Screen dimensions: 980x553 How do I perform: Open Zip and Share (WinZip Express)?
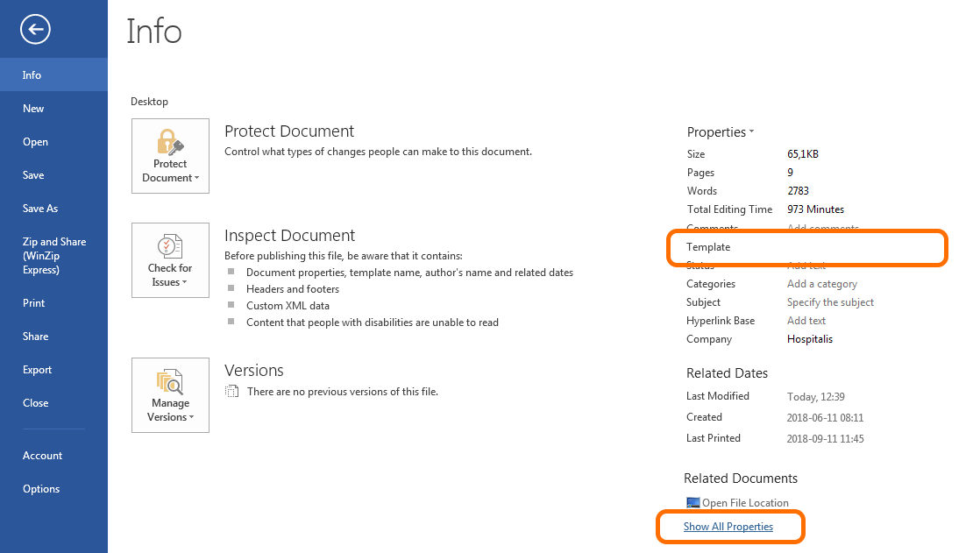(x=53, y=256)
